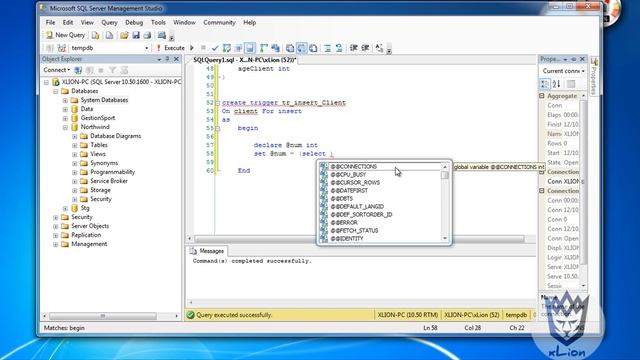640x360 pixels.
Task: Click the Object Explorer horizontal scrollbar
Action: click(102, 316)
